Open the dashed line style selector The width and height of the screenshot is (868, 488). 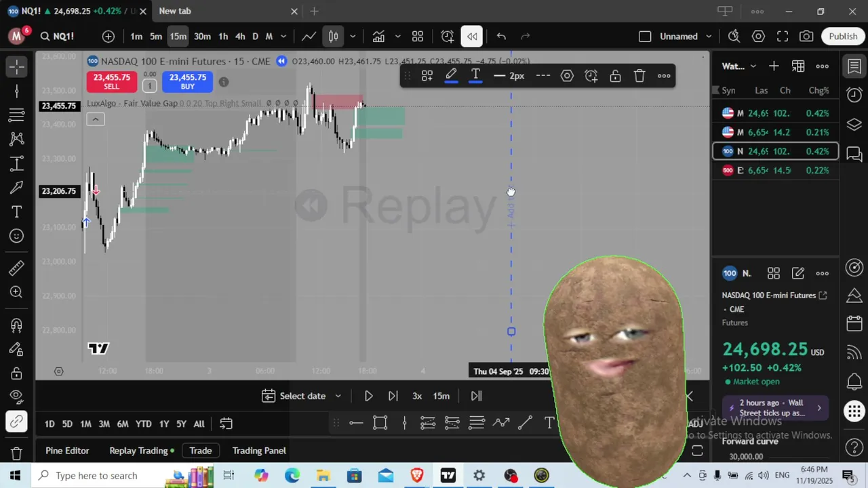(x=543, y=76)
